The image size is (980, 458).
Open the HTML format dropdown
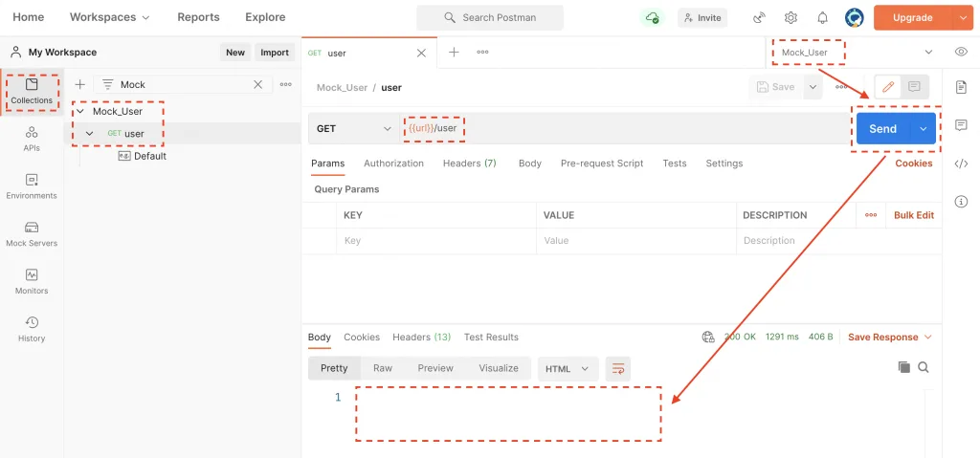pyautogui.click(x=568, y=369)
